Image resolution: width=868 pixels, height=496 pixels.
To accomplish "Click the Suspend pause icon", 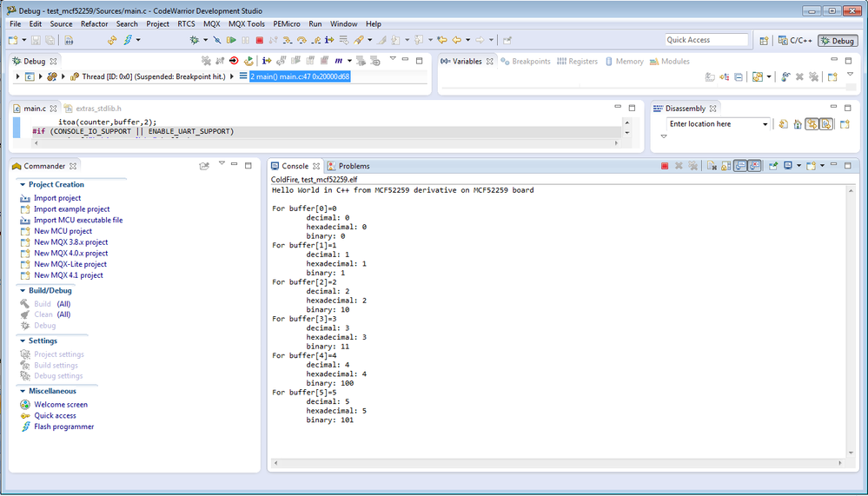I will pyautogui.click(x=245, y=40).
